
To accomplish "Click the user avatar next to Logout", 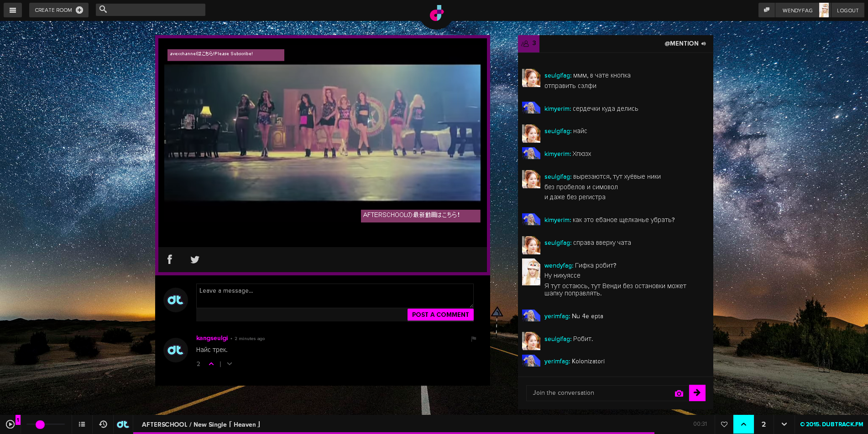I will click(824, 10).
